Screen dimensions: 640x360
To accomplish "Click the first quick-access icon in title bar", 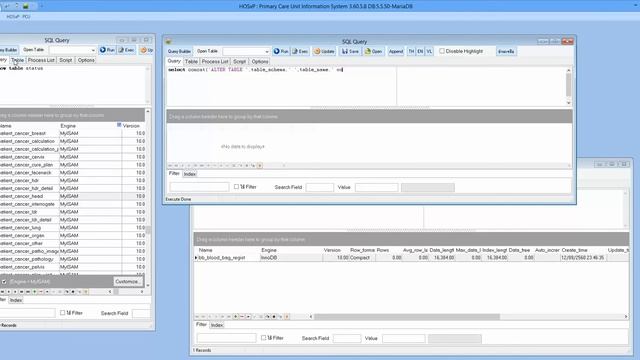I will [7, 6].
